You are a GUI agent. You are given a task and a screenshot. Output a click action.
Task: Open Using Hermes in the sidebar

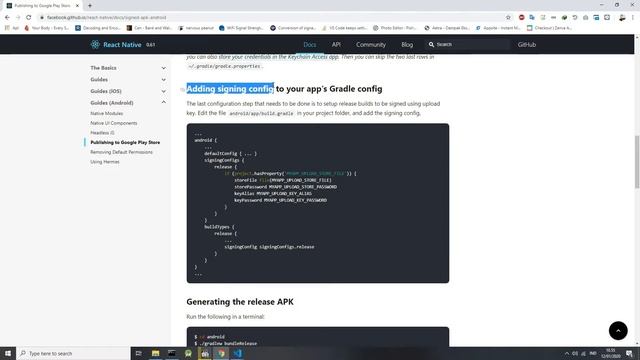pyautogui.click(x=105, y=162)
